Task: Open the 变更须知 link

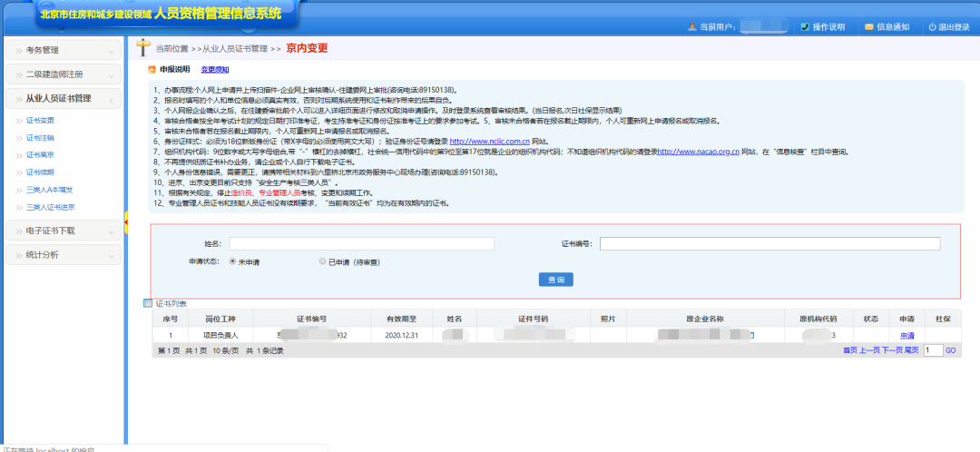Action: click(214, 69)
